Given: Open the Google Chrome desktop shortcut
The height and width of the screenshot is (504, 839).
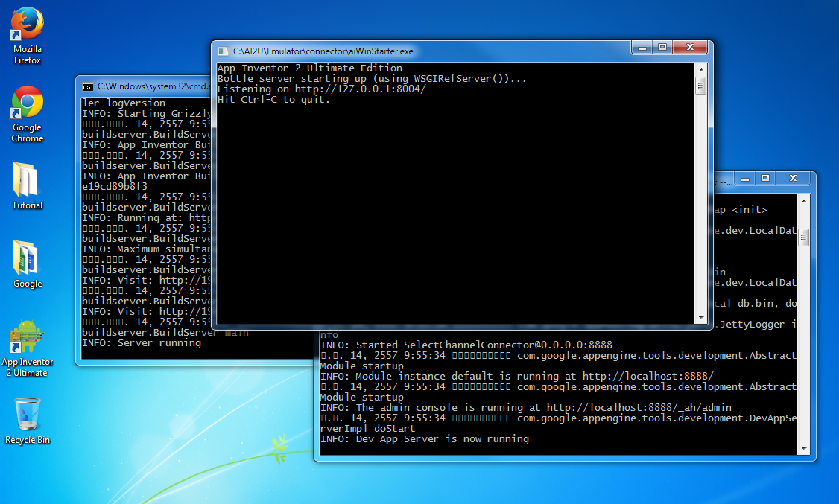Looking at the screenshot, I should [x=28, y=114].
